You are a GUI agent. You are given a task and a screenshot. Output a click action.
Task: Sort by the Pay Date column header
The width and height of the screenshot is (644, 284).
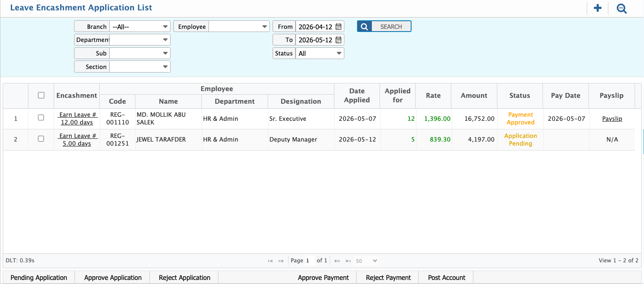click(x=566, y=96)
